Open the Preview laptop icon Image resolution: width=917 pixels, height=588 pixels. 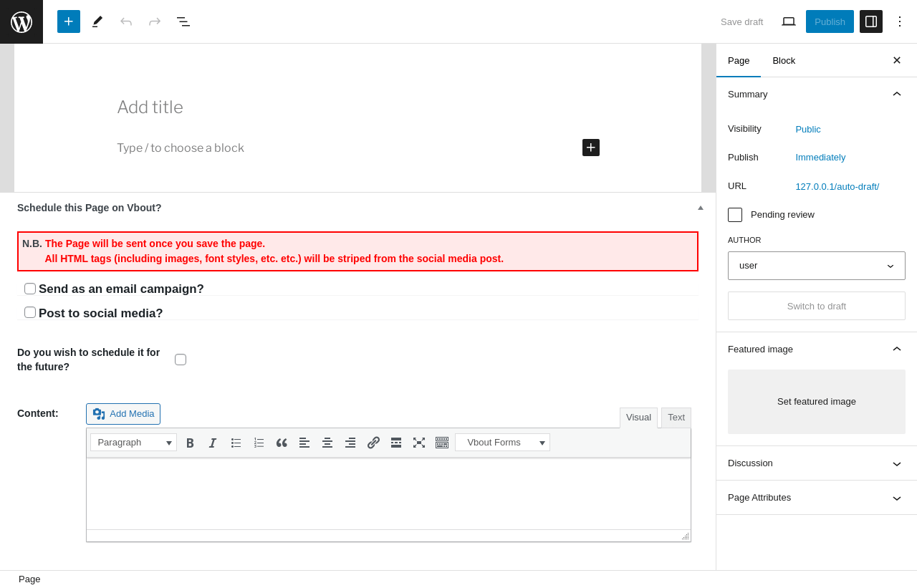click(789, 21)
